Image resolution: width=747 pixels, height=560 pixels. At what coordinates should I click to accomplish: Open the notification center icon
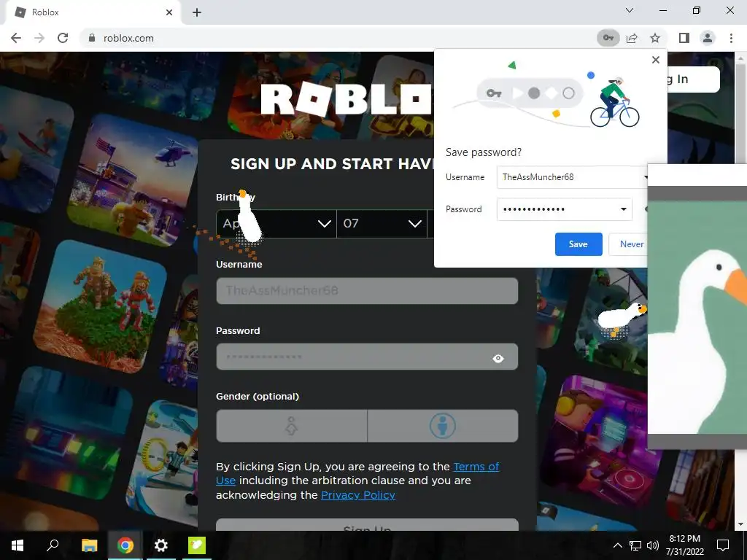coord(723,545)
